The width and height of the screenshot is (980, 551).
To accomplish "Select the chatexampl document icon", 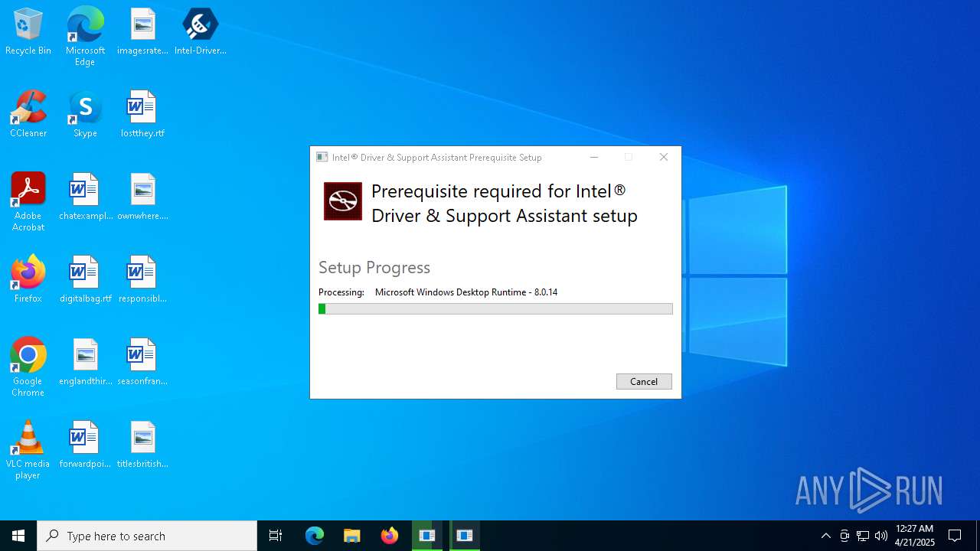I will [x=85, y=197].
